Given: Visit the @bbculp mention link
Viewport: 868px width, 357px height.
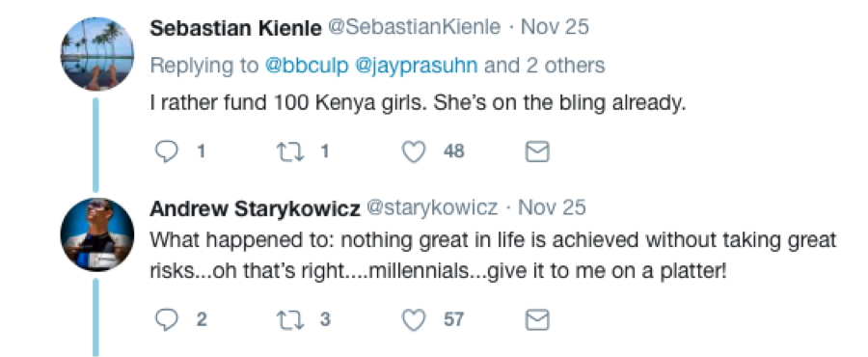Looking at the screenshot, I should [308, 66].
